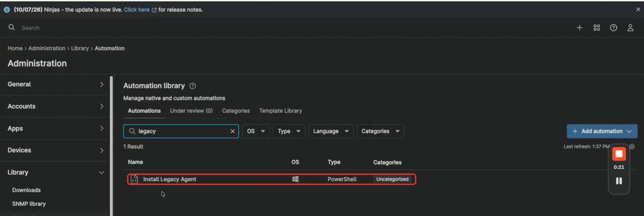Sort by the Name column header
Viewport: 644px width, 216px height.
click(x=135, y=162)
